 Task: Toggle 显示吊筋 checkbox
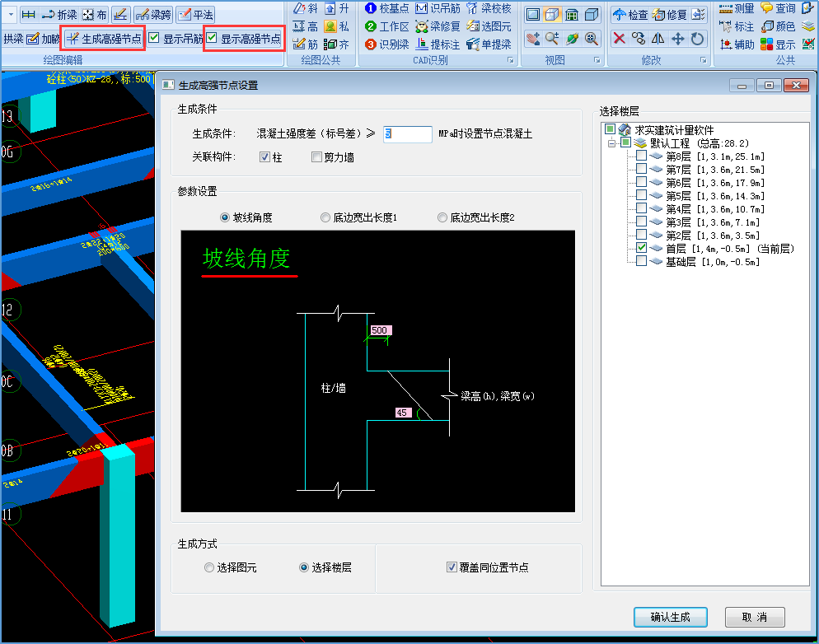click(x=153, y=38)
